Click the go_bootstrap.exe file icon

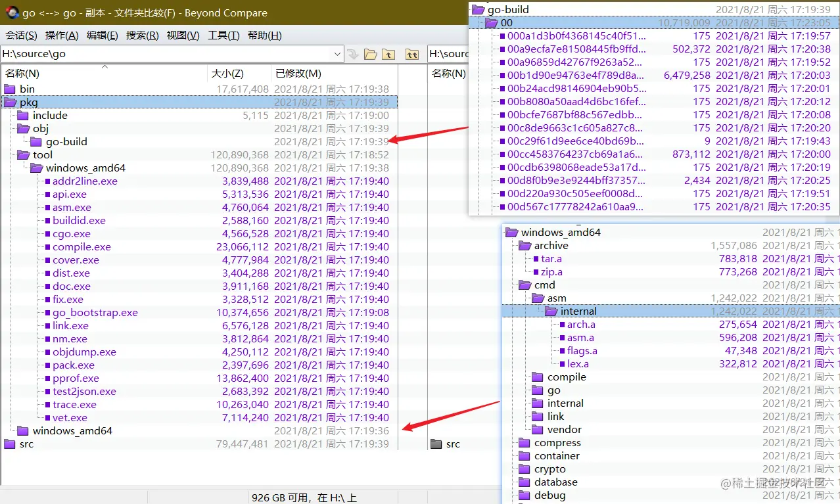[x=47, y=312]
